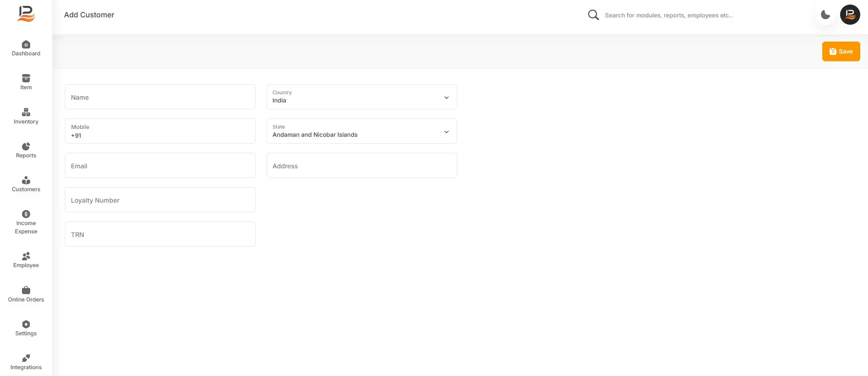
Task: Open the Settings sidebar icon
Action: click(x=26, y=324)
